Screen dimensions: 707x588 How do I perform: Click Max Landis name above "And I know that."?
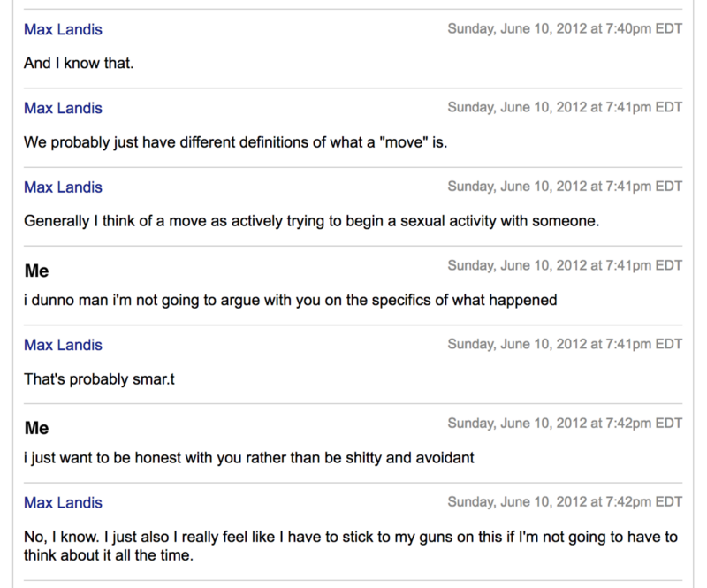pos(63,29)
